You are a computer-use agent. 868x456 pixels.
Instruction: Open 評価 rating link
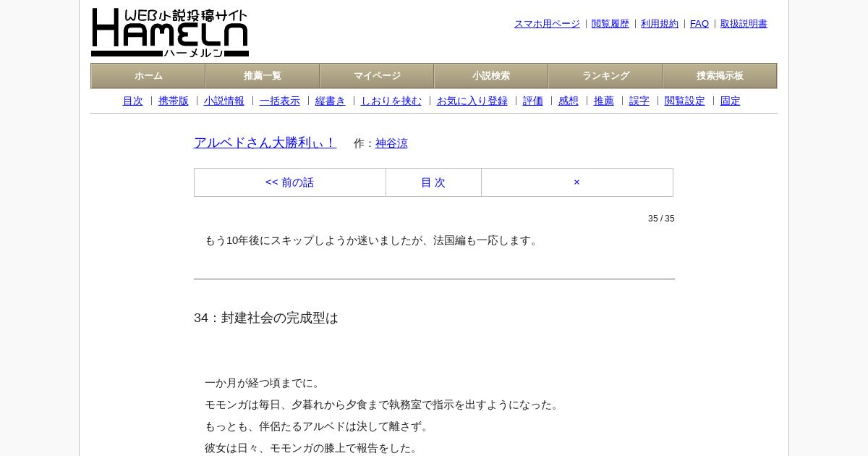click(x=533, y=101)
